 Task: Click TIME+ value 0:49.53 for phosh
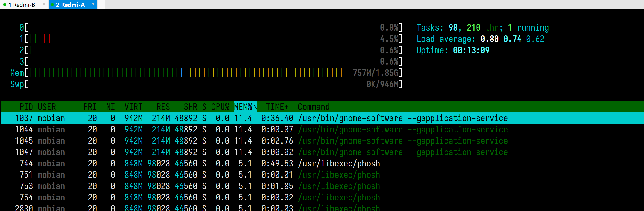pyautogui.click(x=277, y=163)
